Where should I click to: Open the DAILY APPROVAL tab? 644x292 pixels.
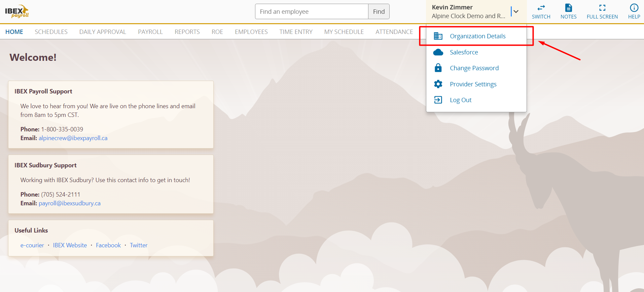[103, 32]
